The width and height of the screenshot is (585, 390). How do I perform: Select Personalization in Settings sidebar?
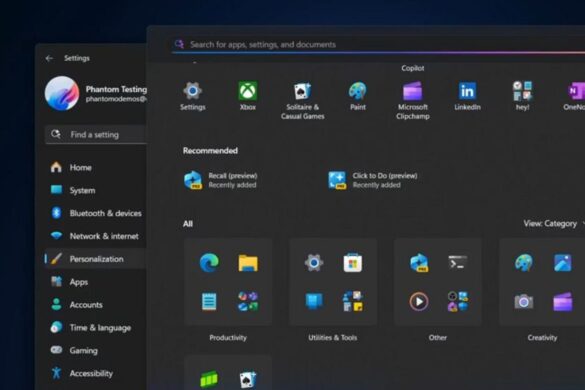click(x=95, y=259)
